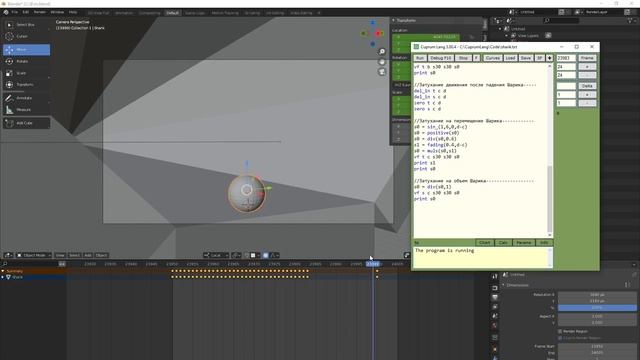640x360 pixels.
Task: Click the viewport pan hand icon
Action: click(x=382, y=62)
